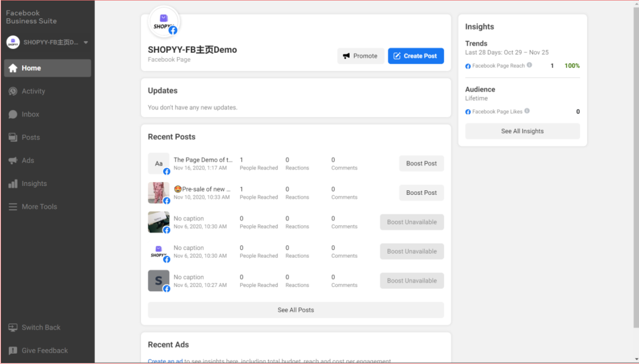Click info icon beside Facebook Page Likes
The image size is (639, 364).
(x=527, y=111)
